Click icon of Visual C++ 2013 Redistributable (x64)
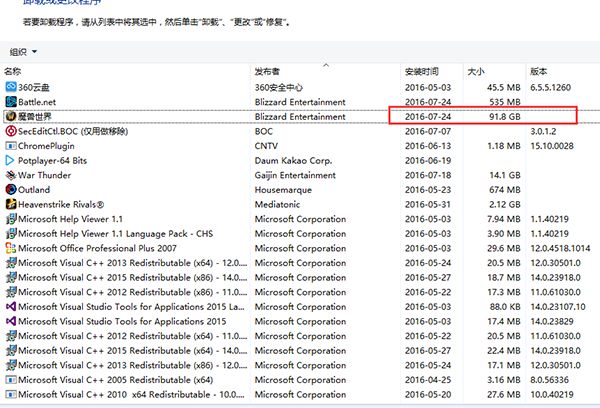This screenshot has height=408, width=600. pos(11,263)
